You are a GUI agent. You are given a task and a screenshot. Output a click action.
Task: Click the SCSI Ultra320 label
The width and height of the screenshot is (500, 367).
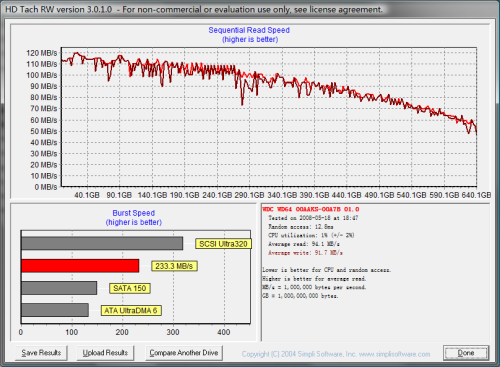point(223,244)
